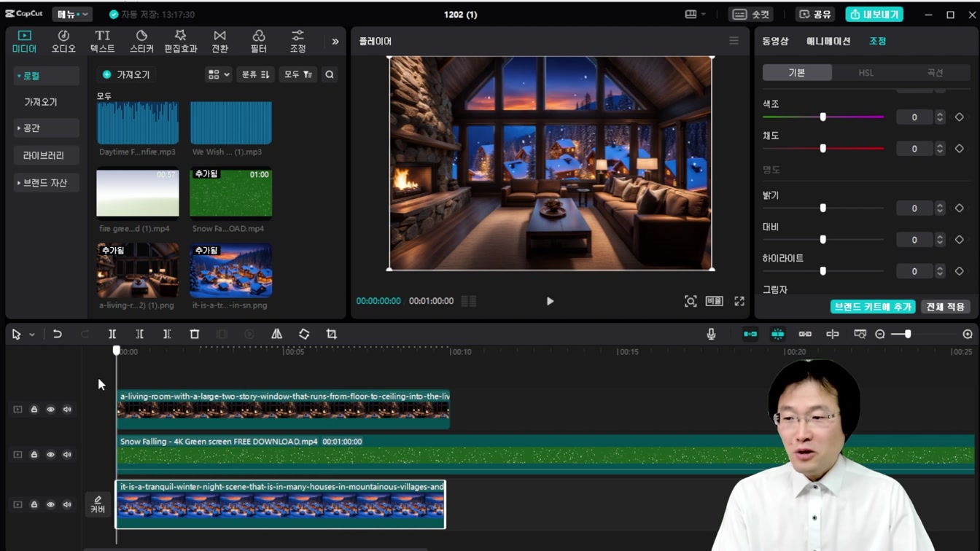The width and height of the screenshot is (980, 551).
Task: Click the 공유 share button
Action: tap(814, 15)
